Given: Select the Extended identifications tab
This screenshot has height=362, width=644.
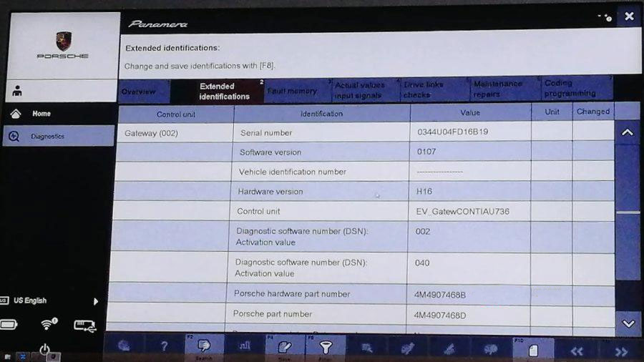Looking at the screenshot, I should coord(218,91).
